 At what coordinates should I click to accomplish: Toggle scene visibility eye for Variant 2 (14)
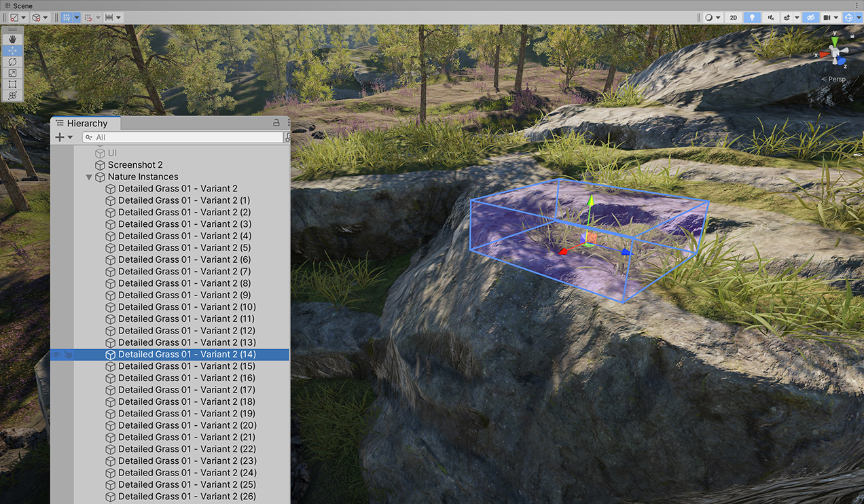(x=56, y=355)
